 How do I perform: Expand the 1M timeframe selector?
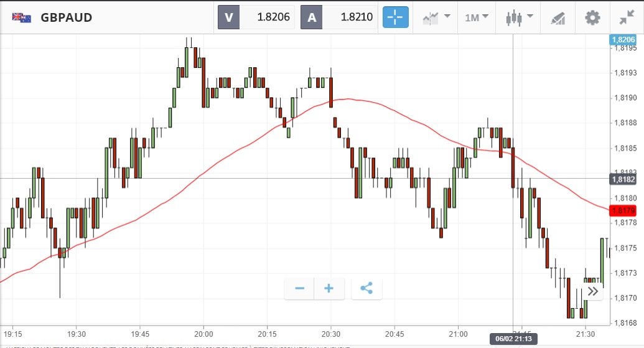click(477, 17)
